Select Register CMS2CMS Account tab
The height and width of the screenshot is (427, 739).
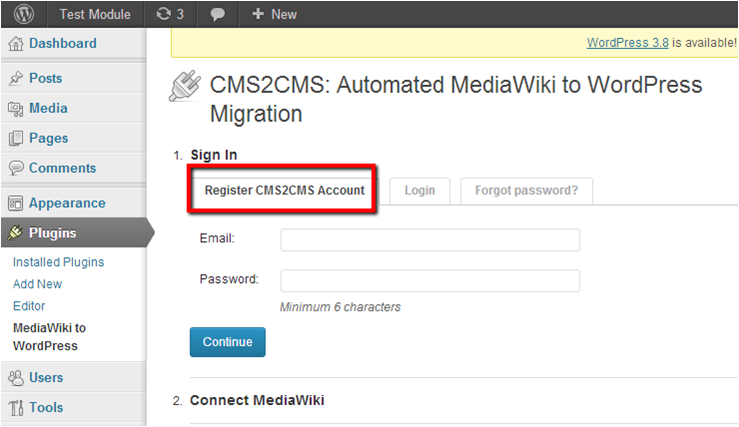(x=284, y=190)
